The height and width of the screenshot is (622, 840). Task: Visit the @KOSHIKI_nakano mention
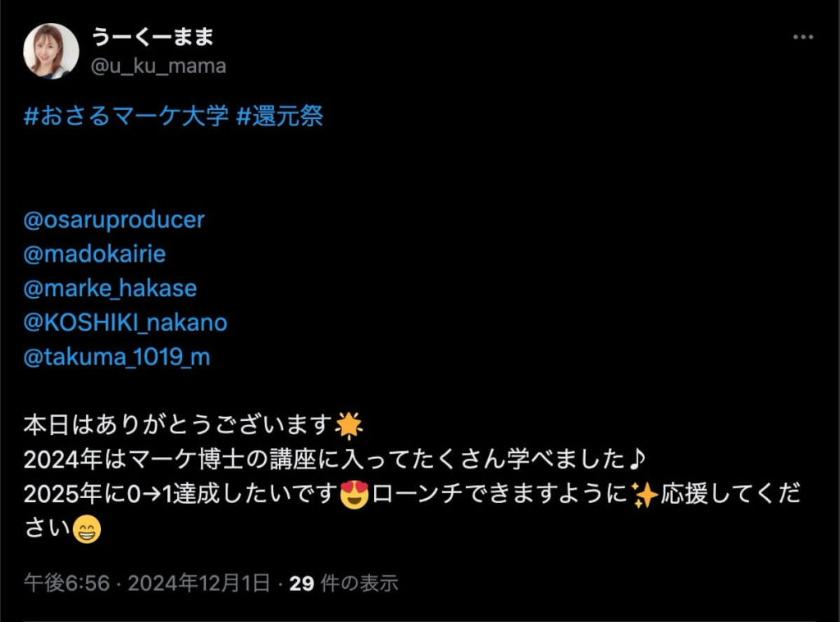(126, 322)
